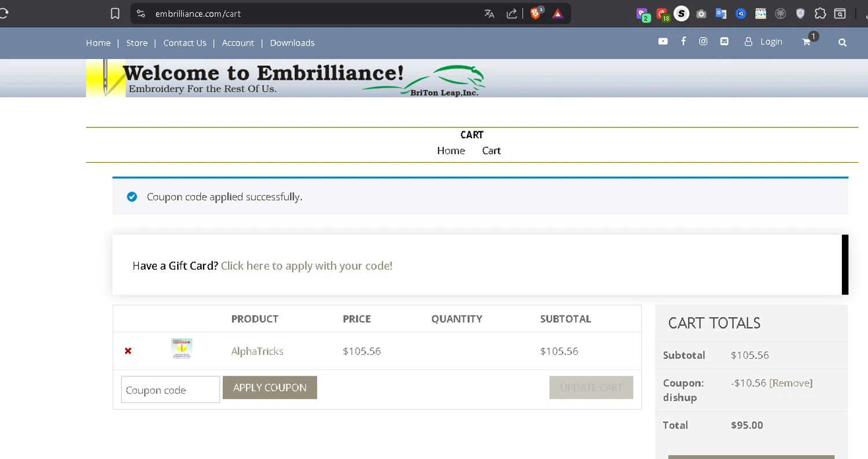Screen dimensions: 868x459
Task: Open site settings icon in address bar
Action: coord(141,13)
